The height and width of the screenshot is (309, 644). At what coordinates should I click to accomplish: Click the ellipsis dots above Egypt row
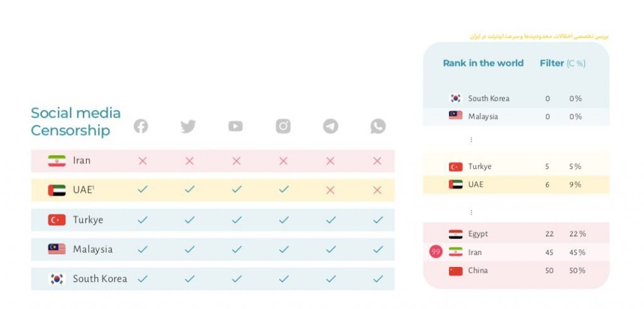click(x=471, y=212)
